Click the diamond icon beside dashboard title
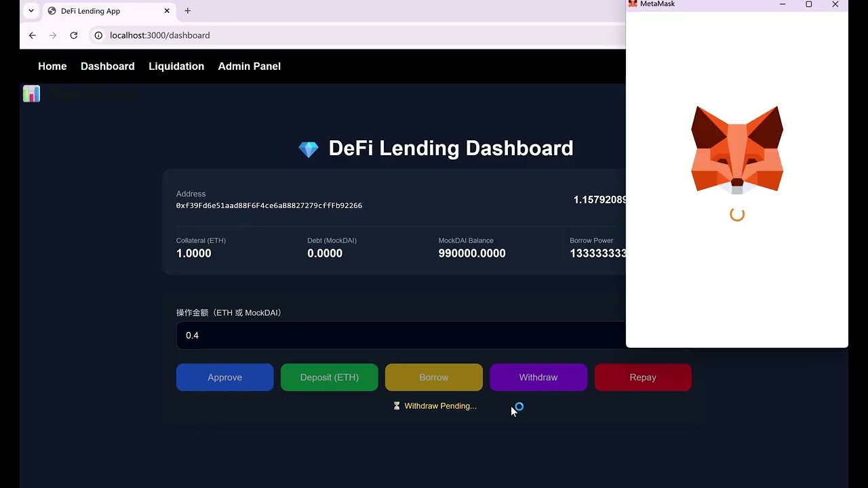868x488 pixels. [x=309, y=149]
